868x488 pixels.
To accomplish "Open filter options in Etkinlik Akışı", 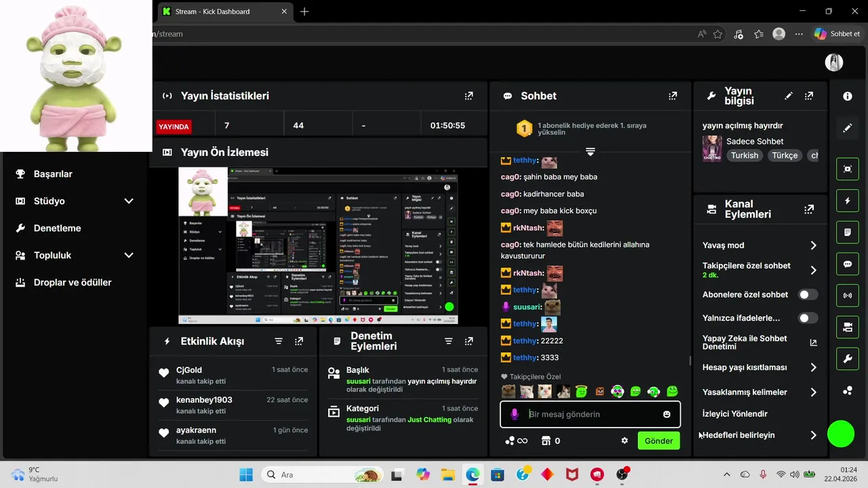I will pyautogui.click(x=279, y=342).
